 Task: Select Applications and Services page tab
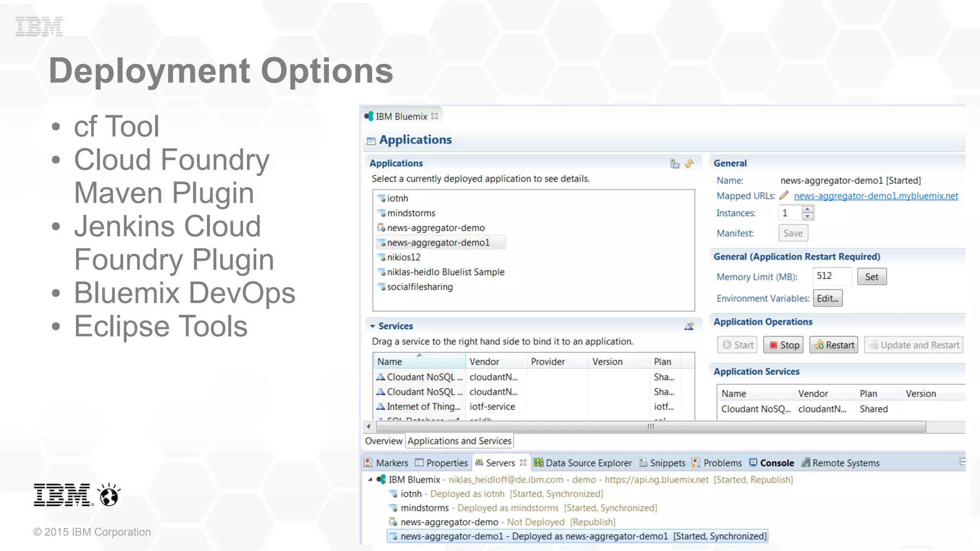coord(459,441)
